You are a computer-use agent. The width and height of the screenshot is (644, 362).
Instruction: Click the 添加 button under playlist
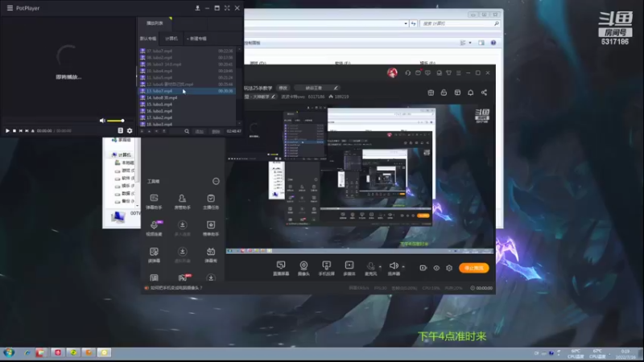199,131
